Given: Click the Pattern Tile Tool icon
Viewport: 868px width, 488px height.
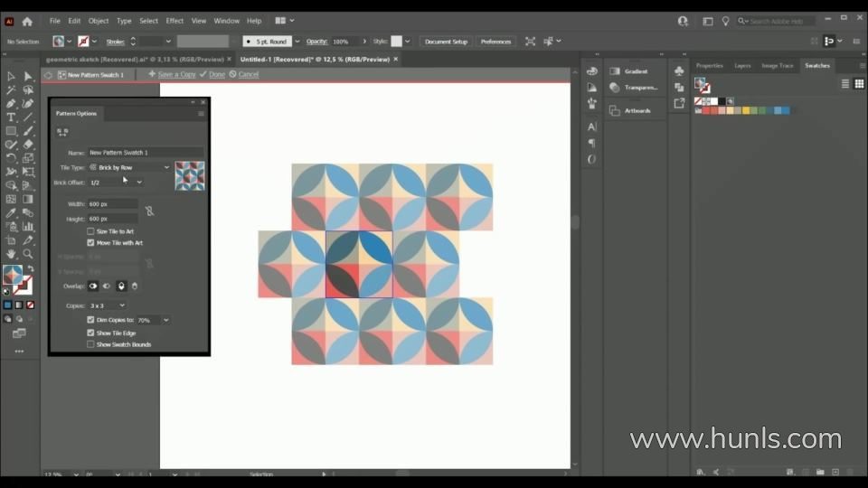Looking at the screenshot, I should 62,132.
